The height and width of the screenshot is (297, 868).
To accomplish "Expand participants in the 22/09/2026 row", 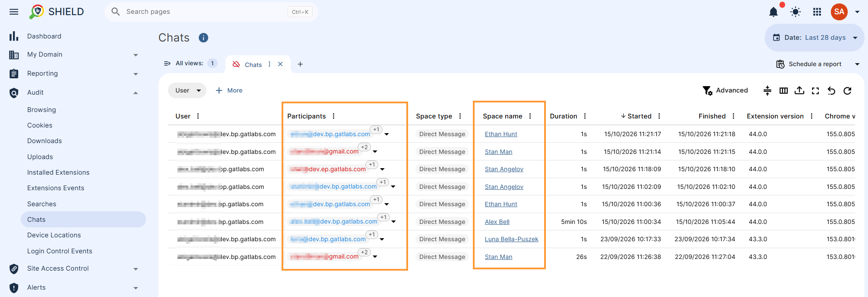I will coord(375,257).
